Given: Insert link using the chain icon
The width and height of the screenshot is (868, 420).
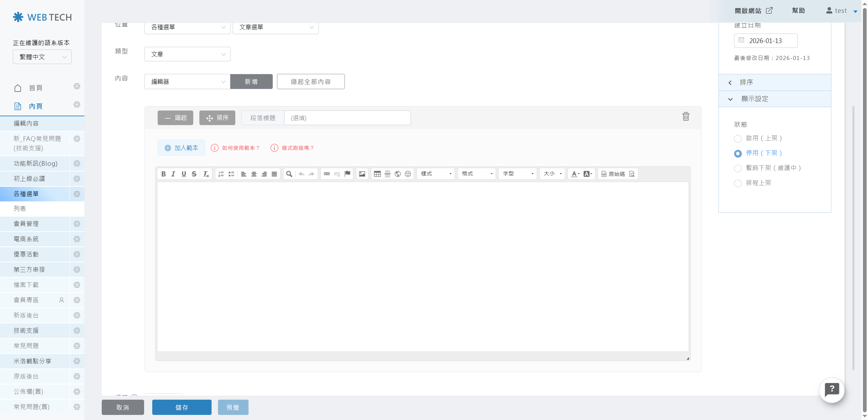Looking at the screenshot, I should (x=327, y=174).
